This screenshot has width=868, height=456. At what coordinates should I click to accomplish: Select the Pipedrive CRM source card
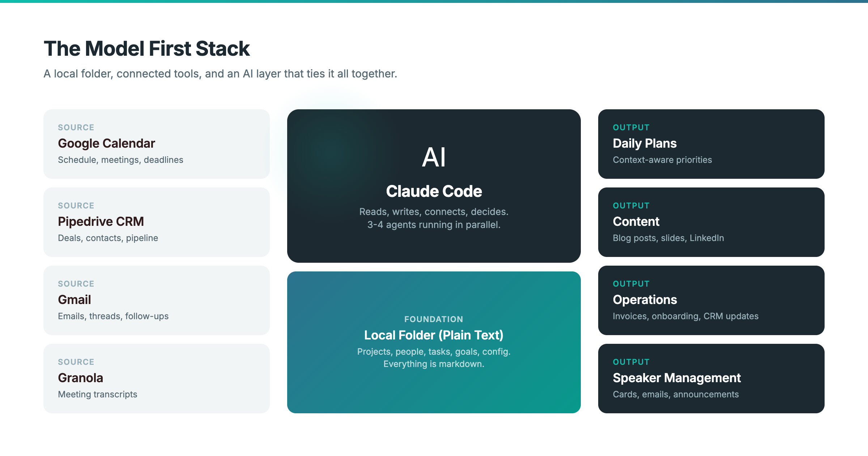tap(157, 222)
